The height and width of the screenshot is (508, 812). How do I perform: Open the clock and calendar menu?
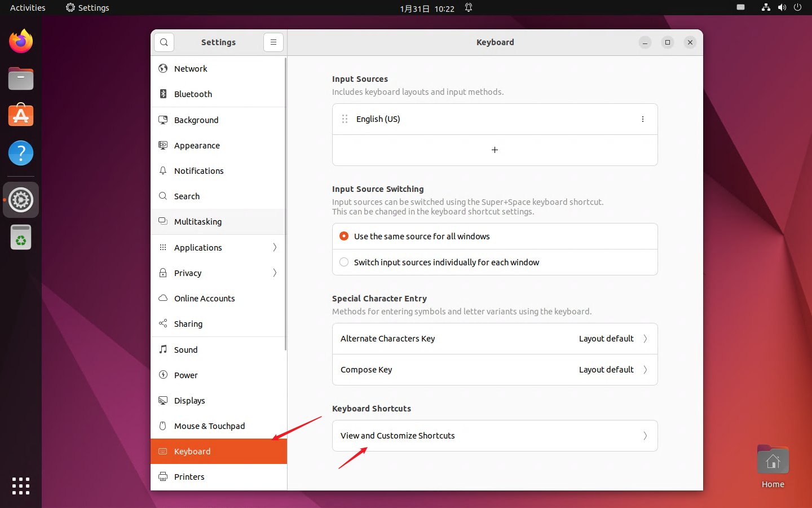427,8
